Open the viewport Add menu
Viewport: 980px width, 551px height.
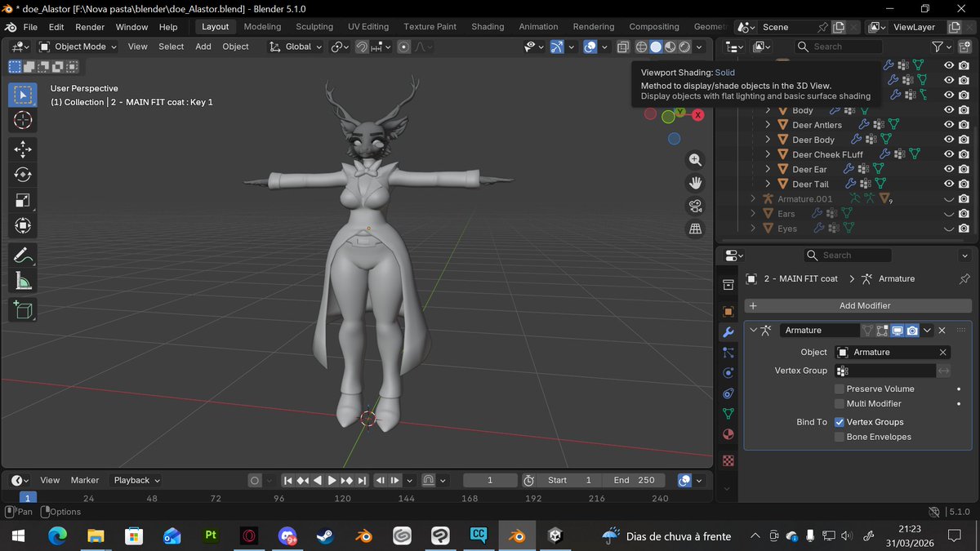(x=203, y=47)
